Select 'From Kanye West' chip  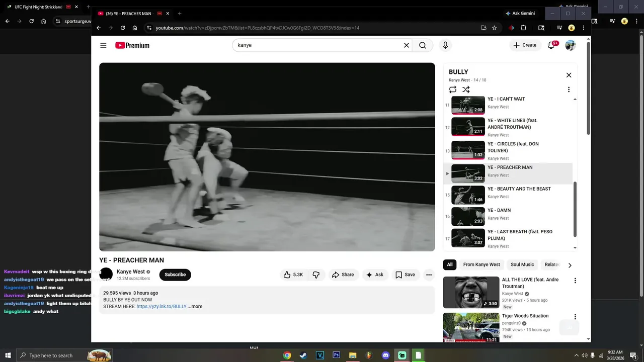coord(481,264)
